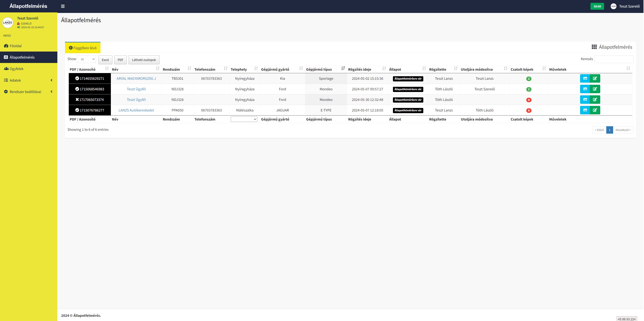
Task: Open the Telephely filter dropdown
Action: [244, 119]
